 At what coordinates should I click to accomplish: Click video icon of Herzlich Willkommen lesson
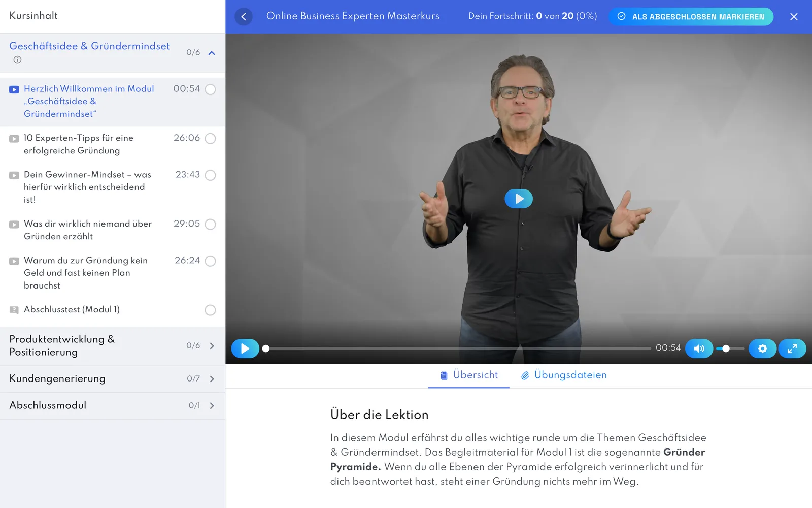(14, 89)
